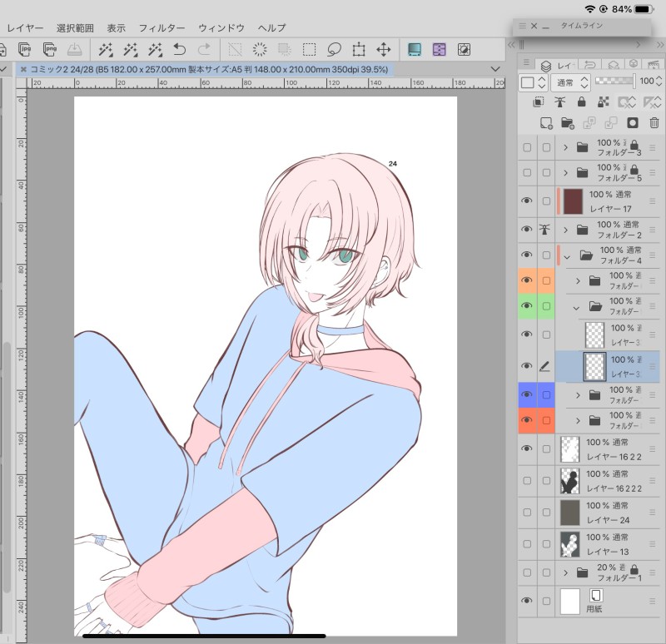Set as reference layer with lighthouse icon
This screenshot has width=666, height=644.
pos(559,102)
